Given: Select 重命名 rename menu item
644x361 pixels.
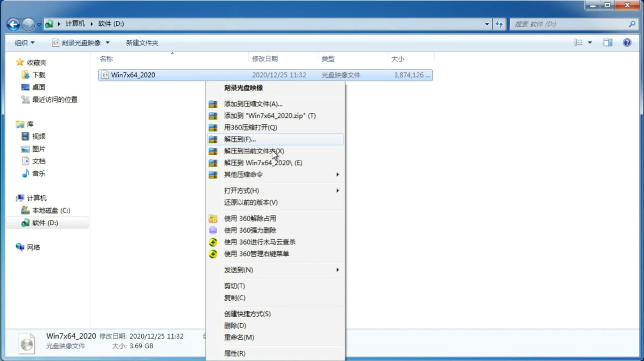Looking at the screenshot, I should click(239, 337).
